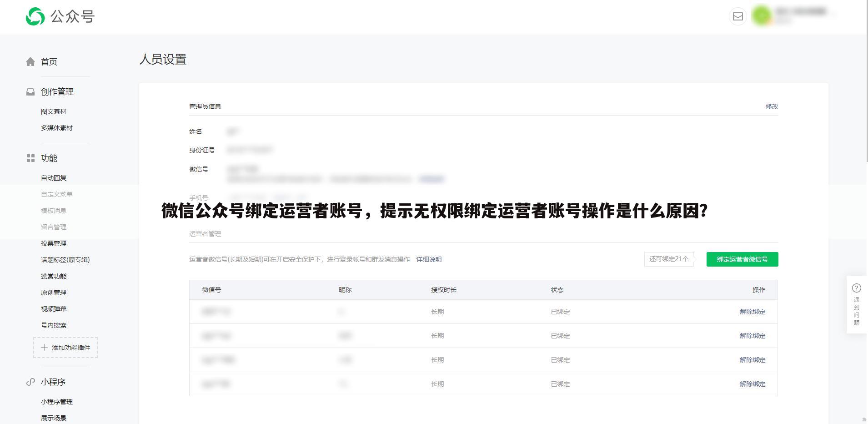Click 解除绑定 in third operator row
The width and height of the screenshot is (868, 424).
[753, 360]
